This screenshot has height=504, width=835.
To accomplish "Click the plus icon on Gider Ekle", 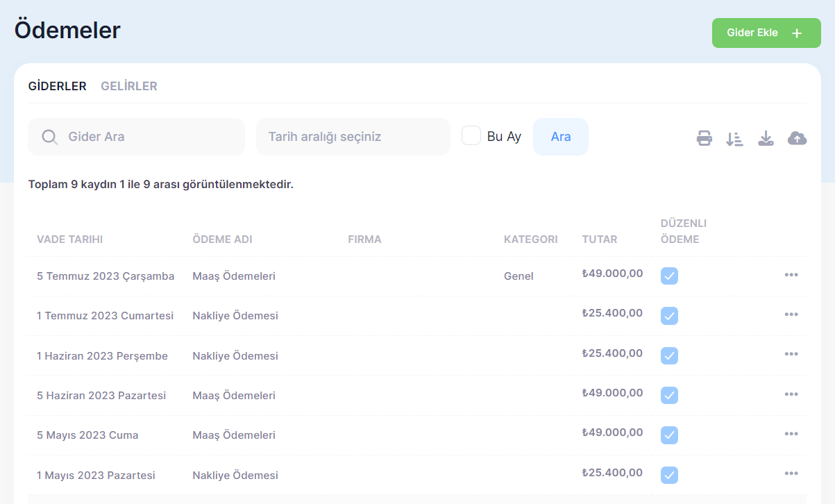I will (797, 33).
